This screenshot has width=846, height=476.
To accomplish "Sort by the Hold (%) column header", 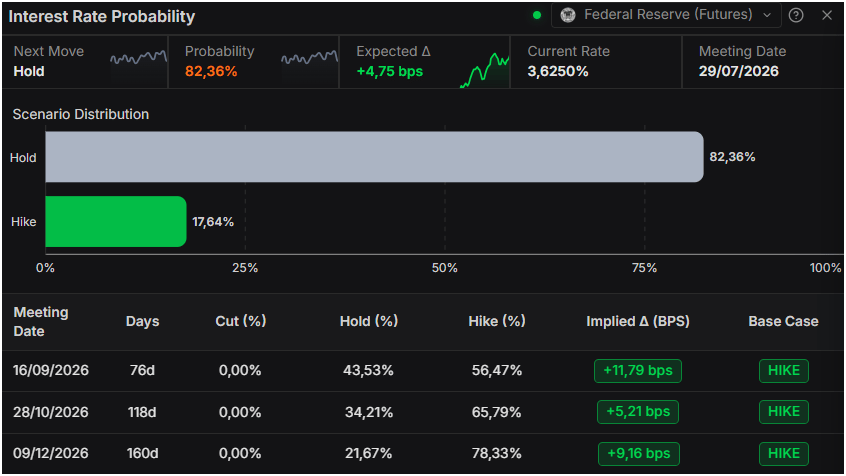I will click(x=369, y=322).
